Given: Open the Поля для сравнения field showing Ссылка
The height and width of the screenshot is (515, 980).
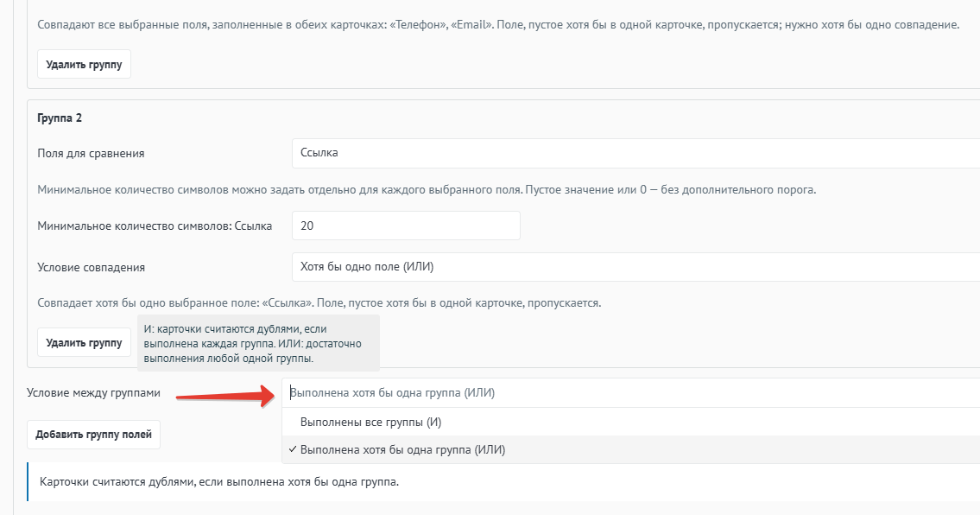Looking at the screenshot, I should 635,153.
